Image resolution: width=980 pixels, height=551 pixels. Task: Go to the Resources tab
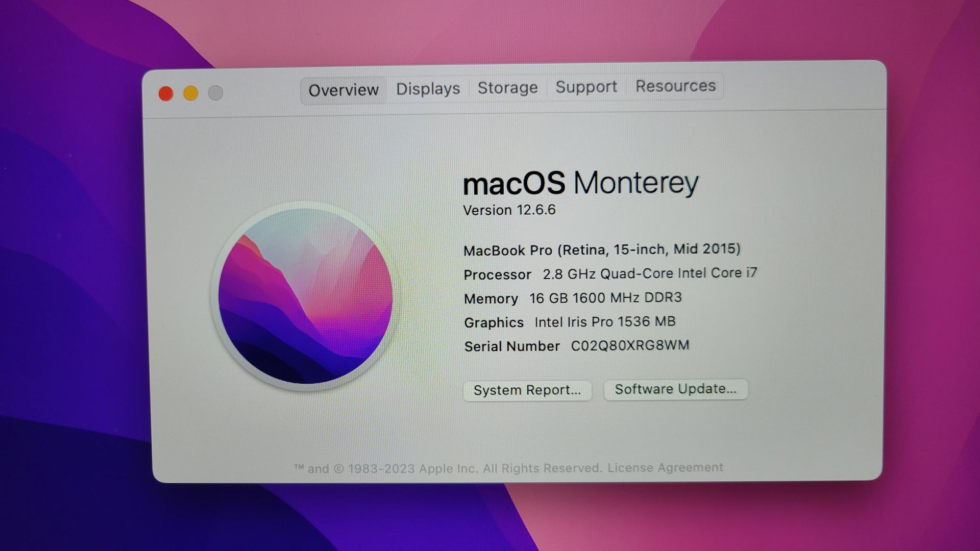675,86
